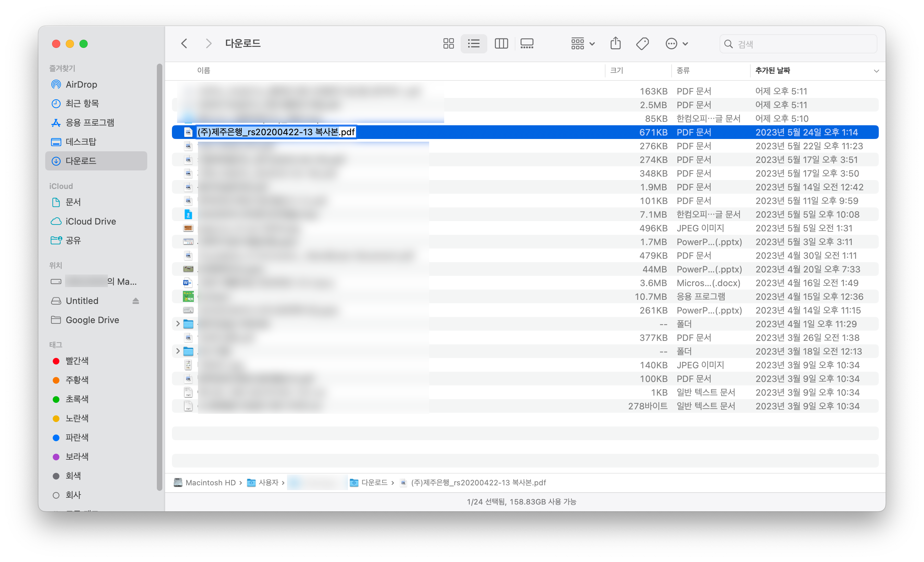
Task: Click 다운로드 in the path bar
Action: tap(374, 483)
